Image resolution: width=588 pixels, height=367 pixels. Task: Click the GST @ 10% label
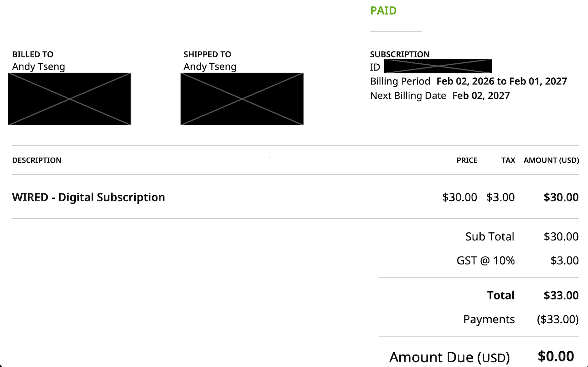485,261
